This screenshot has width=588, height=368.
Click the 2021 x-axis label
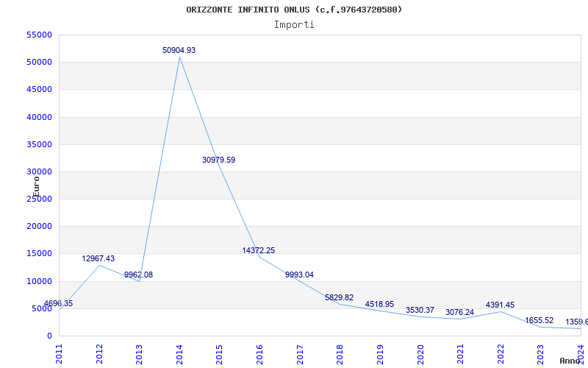460,354
